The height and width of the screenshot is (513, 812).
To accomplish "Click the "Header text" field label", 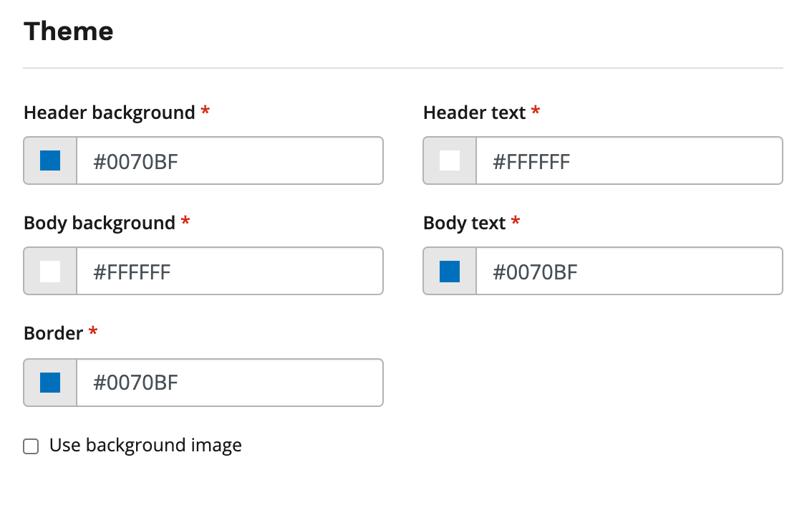I will tap(474, 113).
